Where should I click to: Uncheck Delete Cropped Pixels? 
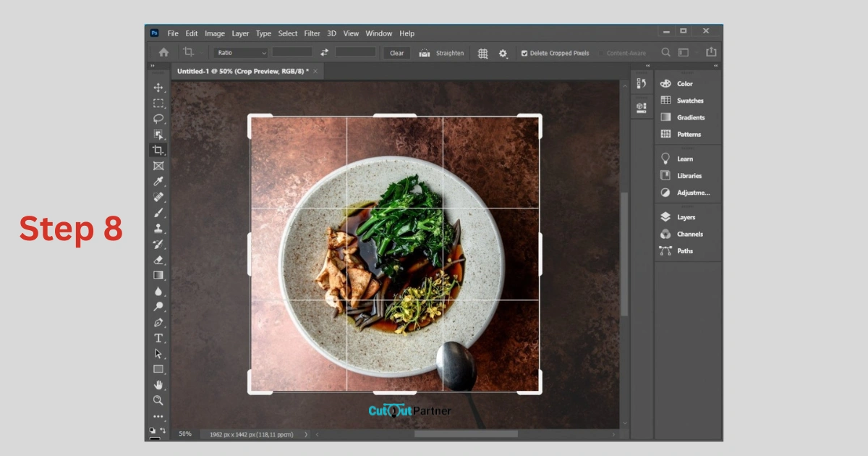[524, 54]
